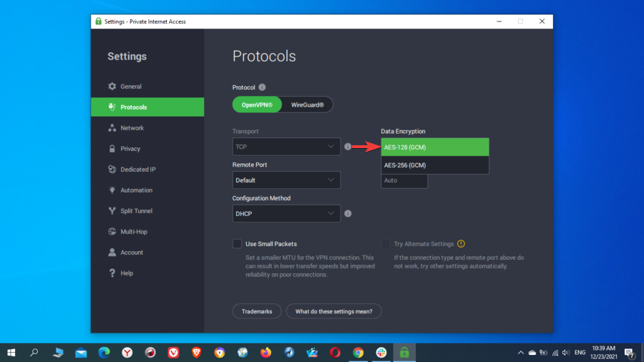This screenshot has width=644, height=362.
Task: Click the volume speaker tray icon
Action: tap(566, 353)
